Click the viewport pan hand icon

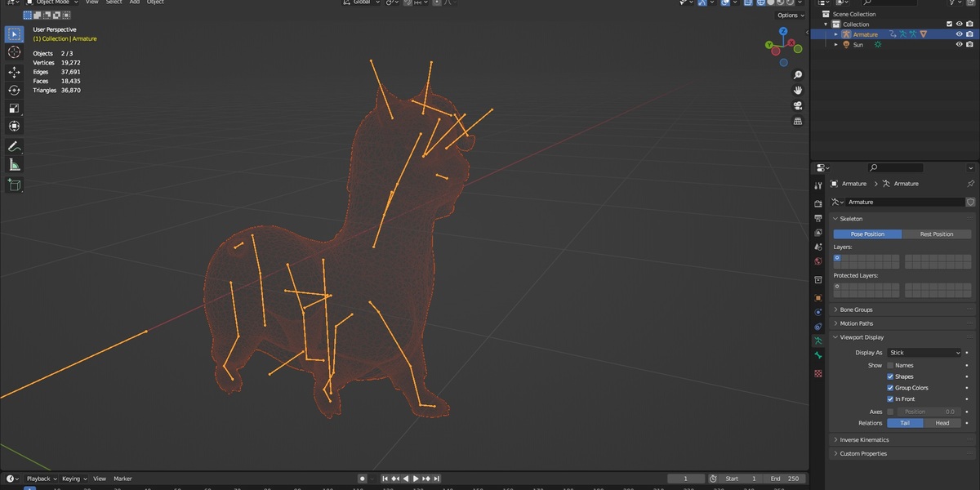pyautogui.click(x=798, y=90)
